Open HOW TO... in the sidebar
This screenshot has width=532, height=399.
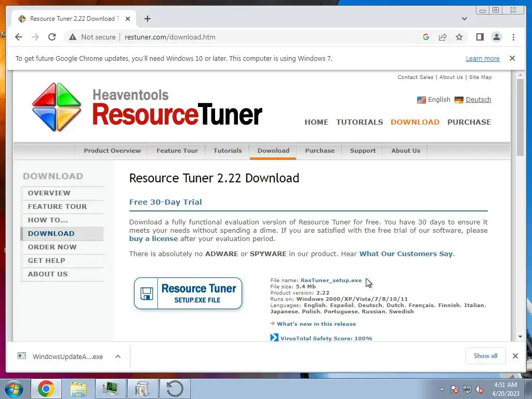62,220
